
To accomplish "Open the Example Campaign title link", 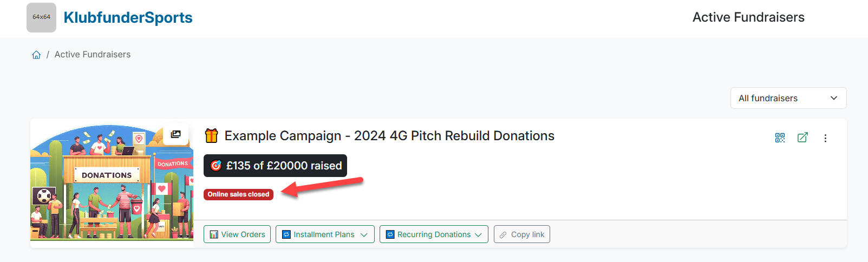I will click(x=389, y=136).
